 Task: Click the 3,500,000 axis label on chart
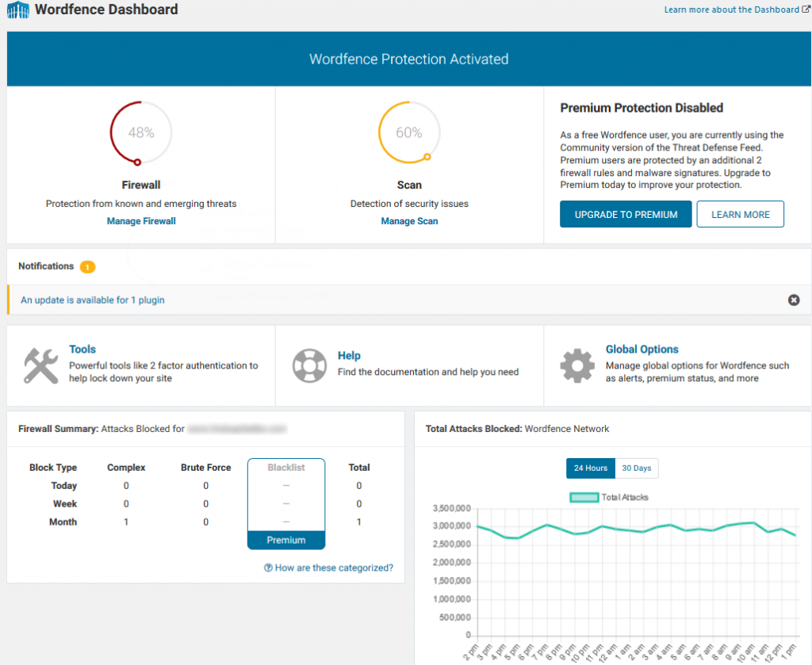point(452,508)
